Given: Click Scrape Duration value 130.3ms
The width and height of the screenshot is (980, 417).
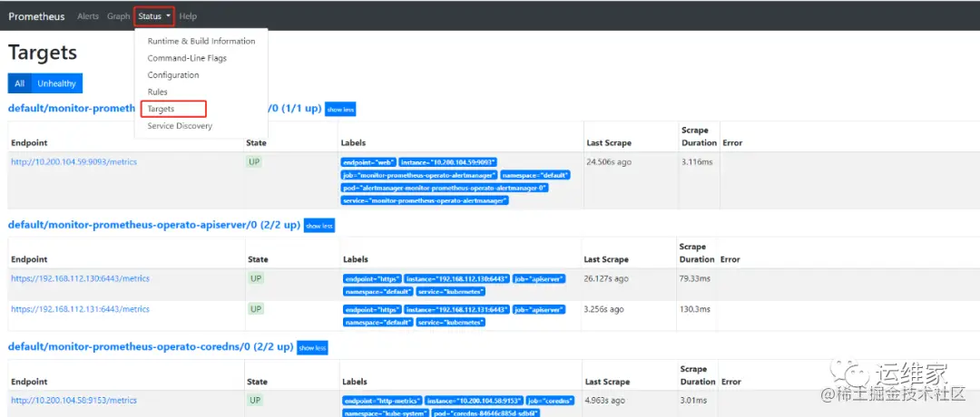Looking at the screenshot, I should (695, 309).
